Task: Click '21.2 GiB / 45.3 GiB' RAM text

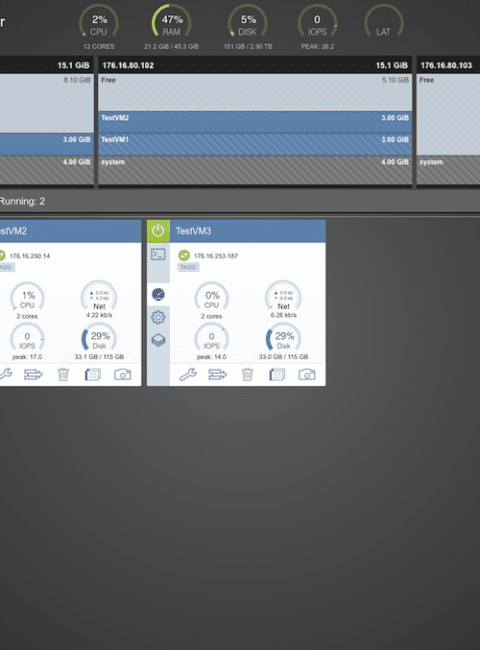Action: click(171, 46)
